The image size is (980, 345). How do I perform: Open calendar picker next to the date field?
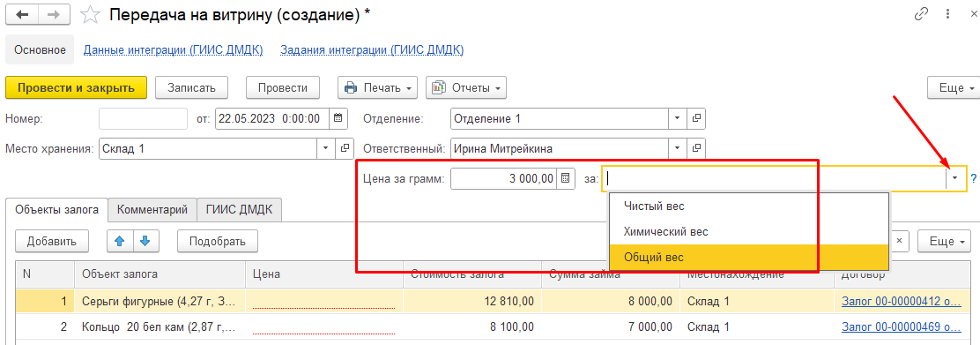coord(338,117)
